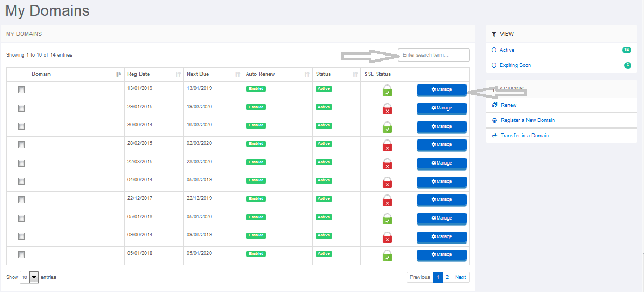644x292 pixels.
Task: Click the Renew refresh icon in Actions
Action: click(x=494, y=105)
